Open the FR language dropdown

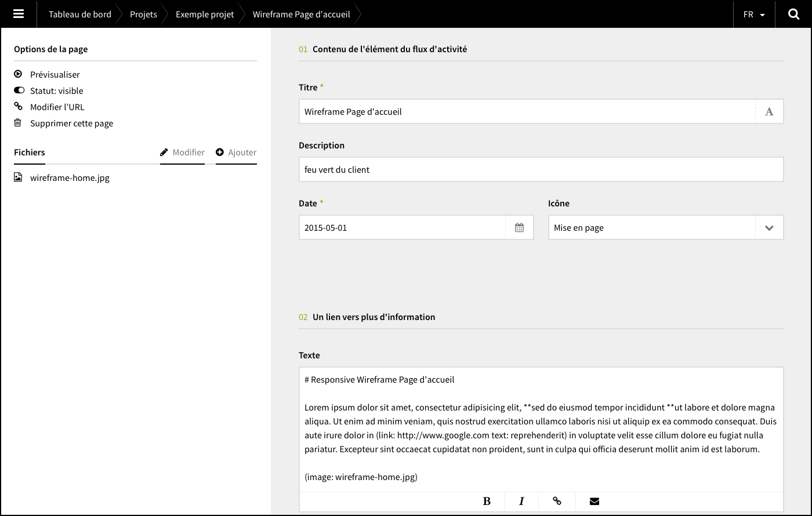point(754,14)
